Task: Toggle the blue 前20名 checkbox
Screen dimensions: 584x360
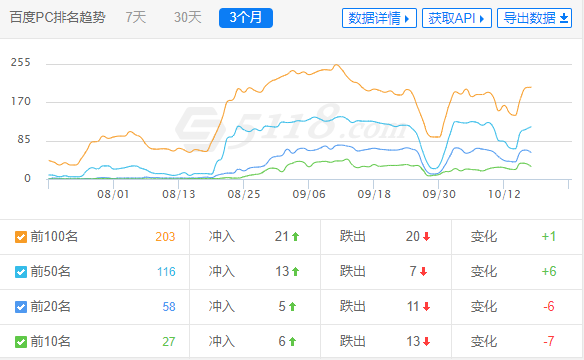Action: (x=21, y=307)
